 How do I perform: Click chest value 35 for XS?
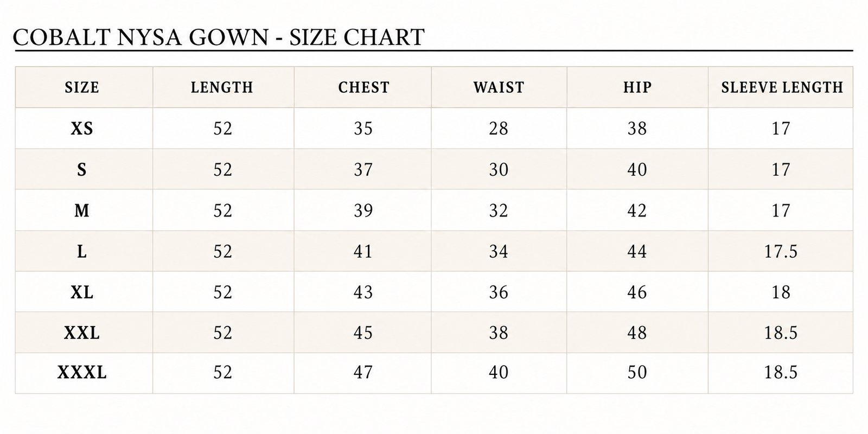[363, 129]
